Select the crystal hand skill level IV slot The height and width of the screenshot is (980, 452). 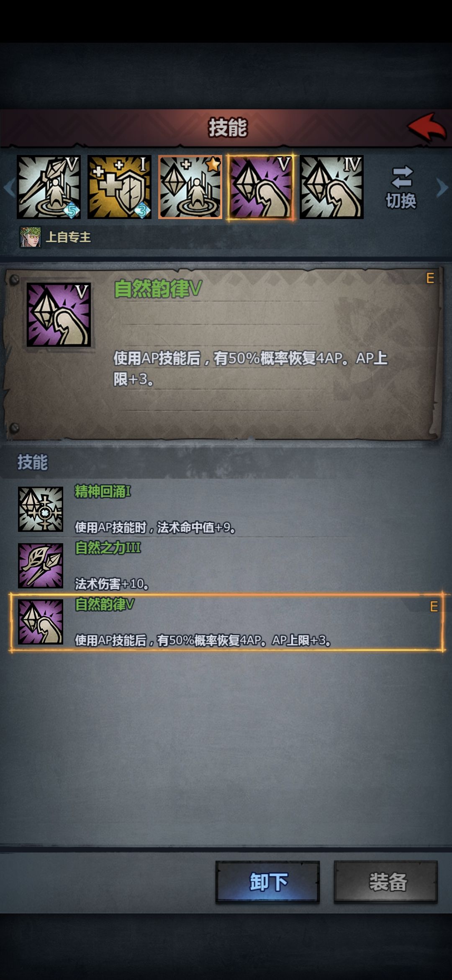pos(331,187)
